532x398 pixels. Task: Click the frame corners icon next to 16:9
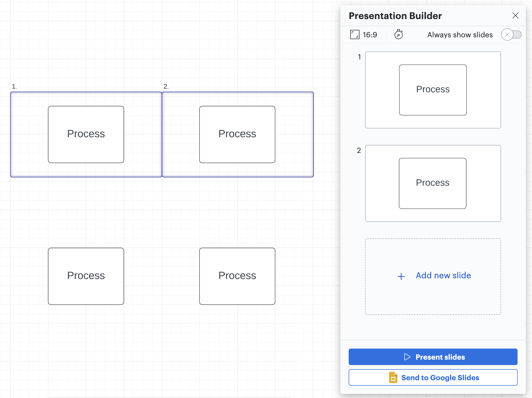pyautogui.click(x=355, y=34)
